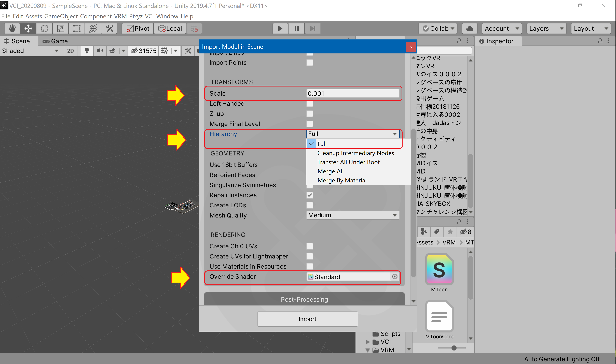Expand the Post-Processing section
616x364 pixels.
[x=304, y=299]
